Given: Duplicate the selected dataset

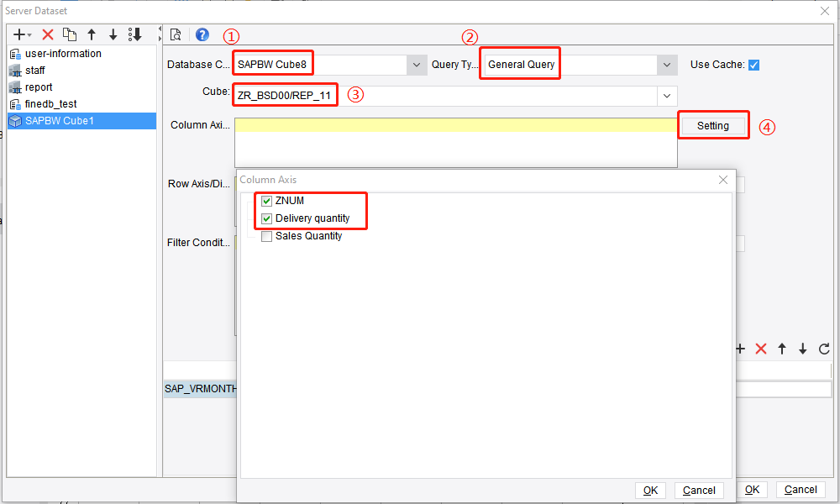Looking at the screenshot, I should coord(69,34).
